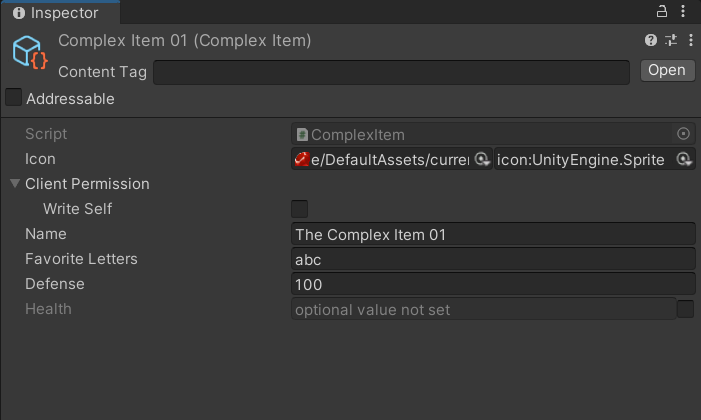
Task: Enable the Health optional value checkbox
Action: pos(685,309)
